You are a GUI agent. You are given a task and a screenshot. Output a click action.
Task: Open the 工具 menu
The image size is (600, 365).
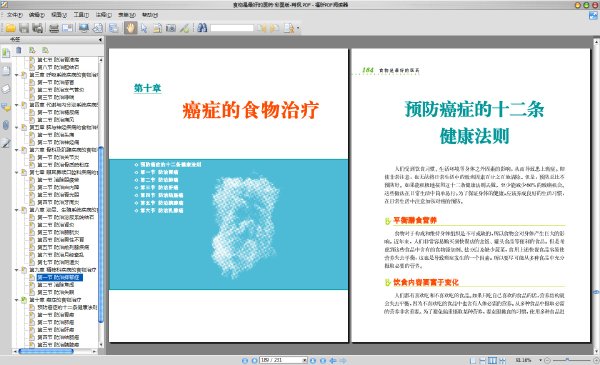81,15
